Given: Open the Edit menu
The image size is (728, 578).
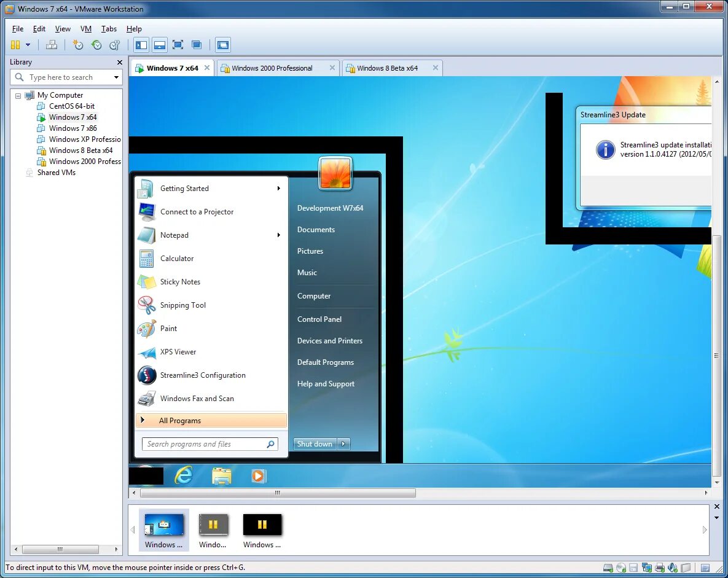Looking at the screenshot, I should [x=39, y=29].
